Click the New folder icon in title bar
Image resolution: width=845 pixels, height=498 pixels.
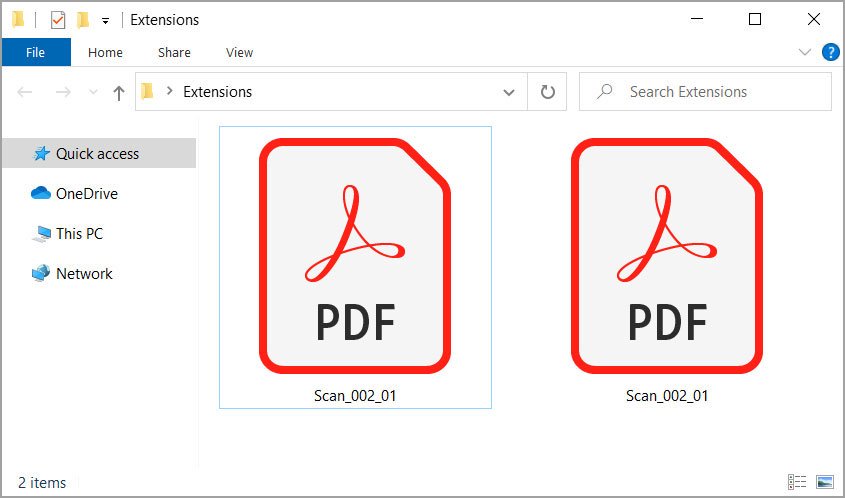click(x=82, y=20)
